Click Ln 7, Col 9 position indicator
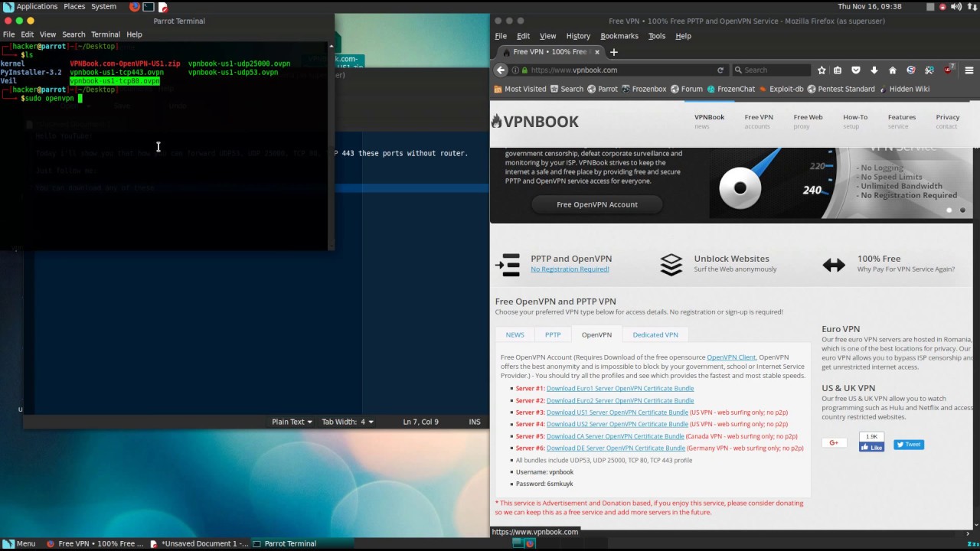 point(420,422)
